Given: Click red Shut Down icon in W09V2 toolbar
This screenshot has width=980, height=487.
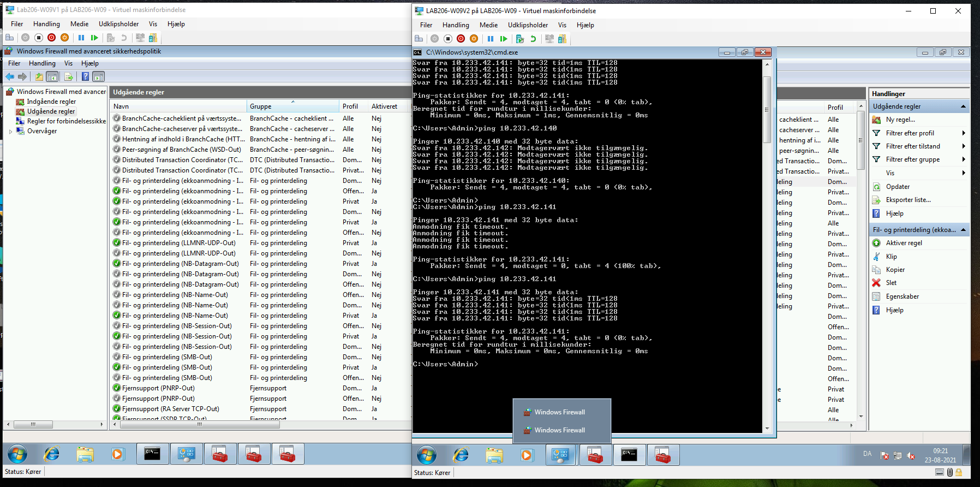Looking at the screenshot, I should (x=461, y=39).
